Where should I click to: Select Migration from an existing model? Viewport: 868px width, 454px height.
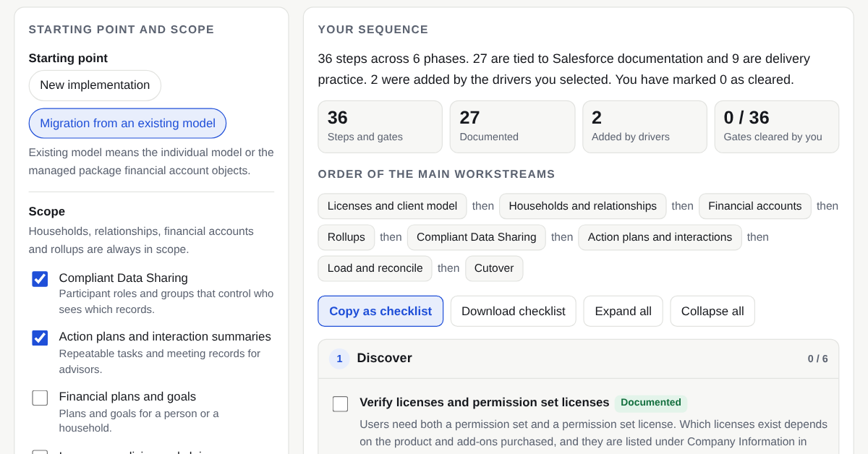coord(127,124)
